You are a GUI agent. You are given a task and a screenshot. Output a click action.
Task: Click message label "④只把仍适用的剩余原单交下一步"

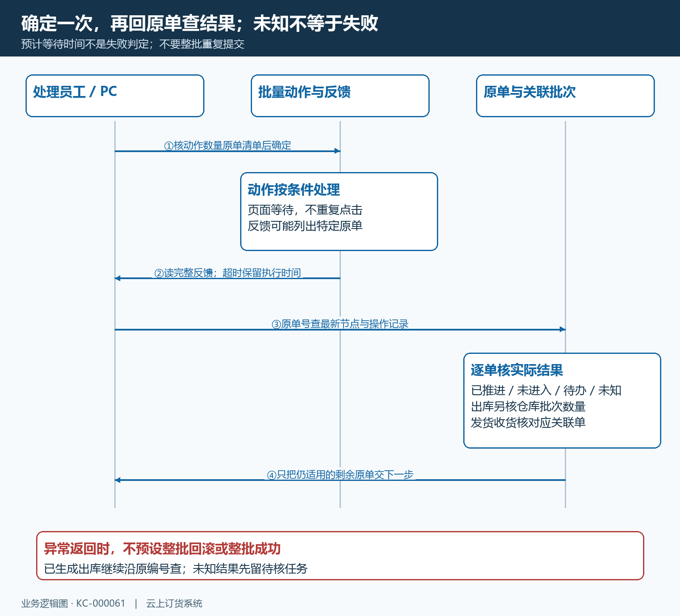point(340,475)
